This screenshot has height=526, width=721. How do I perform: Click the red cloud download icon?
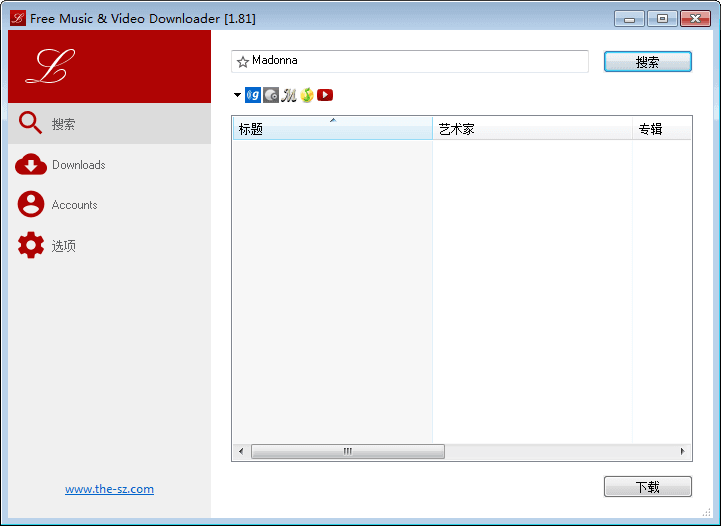coord(31,164)
